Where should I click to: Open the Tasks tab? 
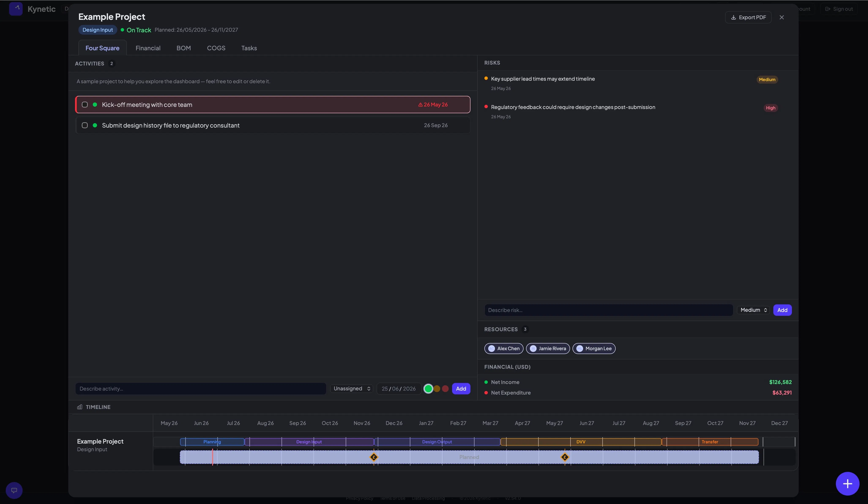tap(249, 48)
